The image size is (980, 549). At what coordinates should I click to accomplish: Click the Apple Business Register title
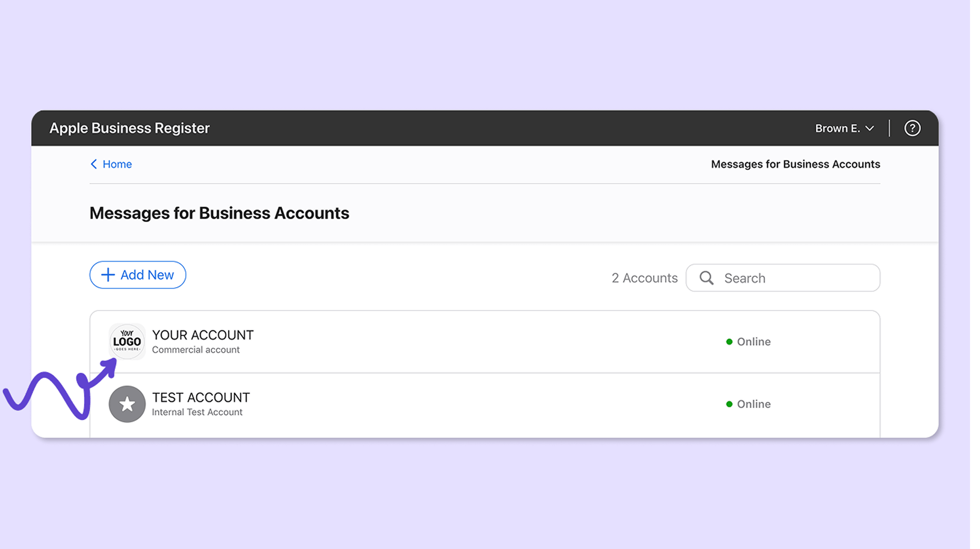click(129, 128)
